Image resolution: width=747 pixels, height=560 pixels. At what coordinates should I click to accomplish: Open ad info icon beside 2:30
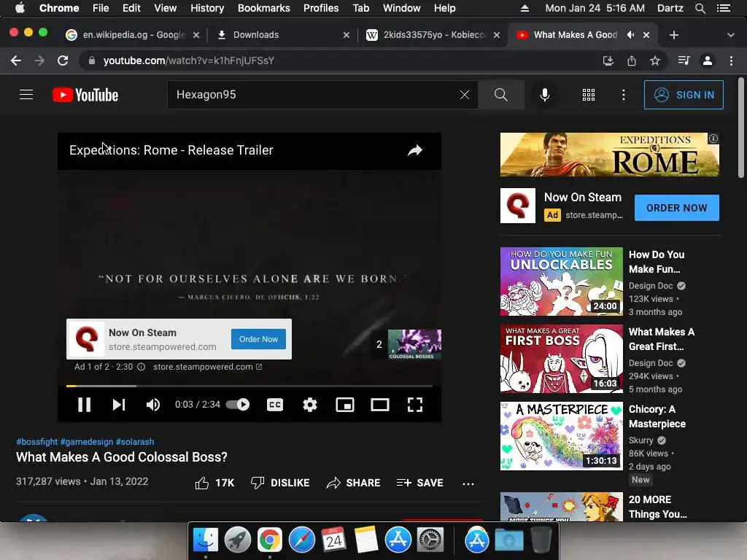coord(142,367)
